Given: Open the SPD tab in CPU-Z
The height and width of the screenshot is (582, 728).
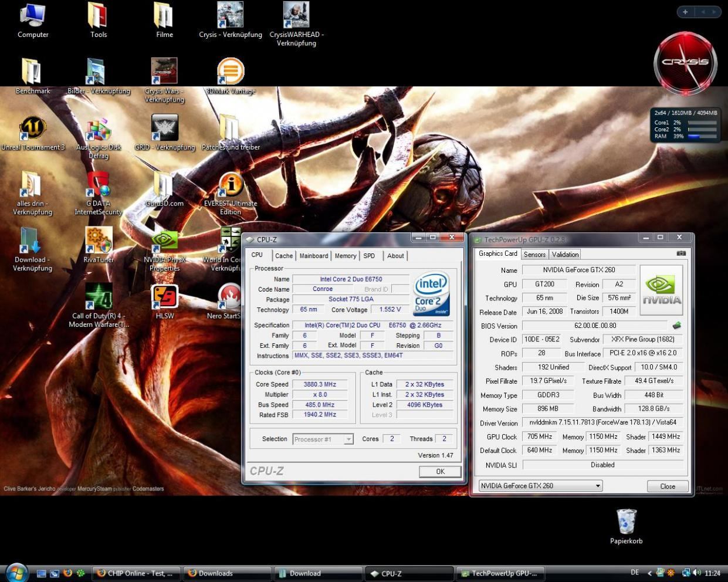Looking at the screenshot, I should pos(369,256).
